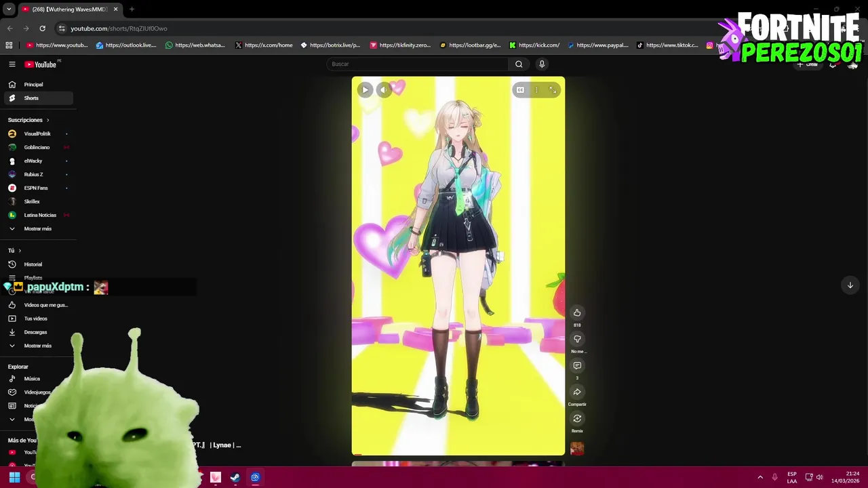
Task: Open the Goblinciano channel
Action: point(39,147)
